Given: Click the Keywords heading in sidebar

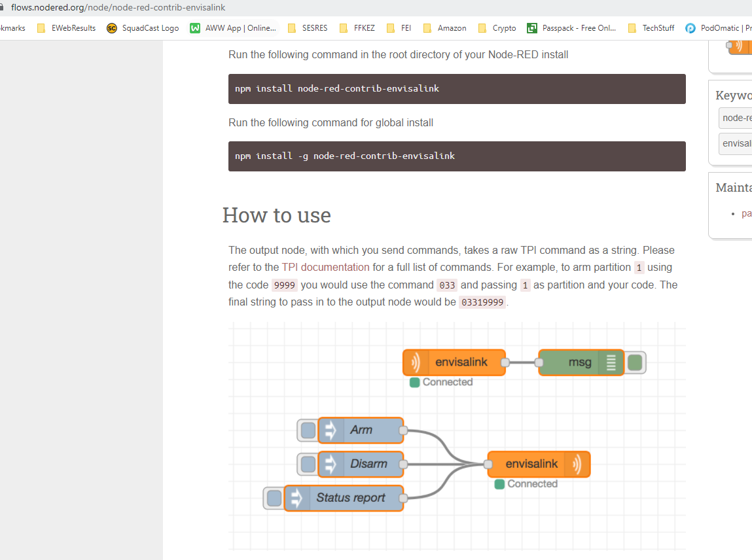Looking at the screenshot, I should point(733,96).
